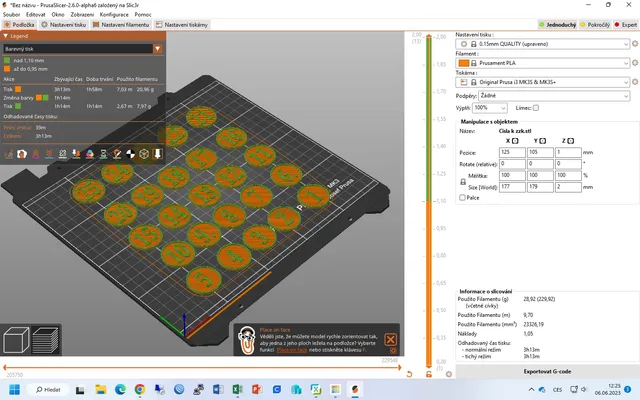Image resolution: width=640 pixels, height=400 pixels.
Task: Toggle the Palce (inches) checkbox
Action: (462, 198)
